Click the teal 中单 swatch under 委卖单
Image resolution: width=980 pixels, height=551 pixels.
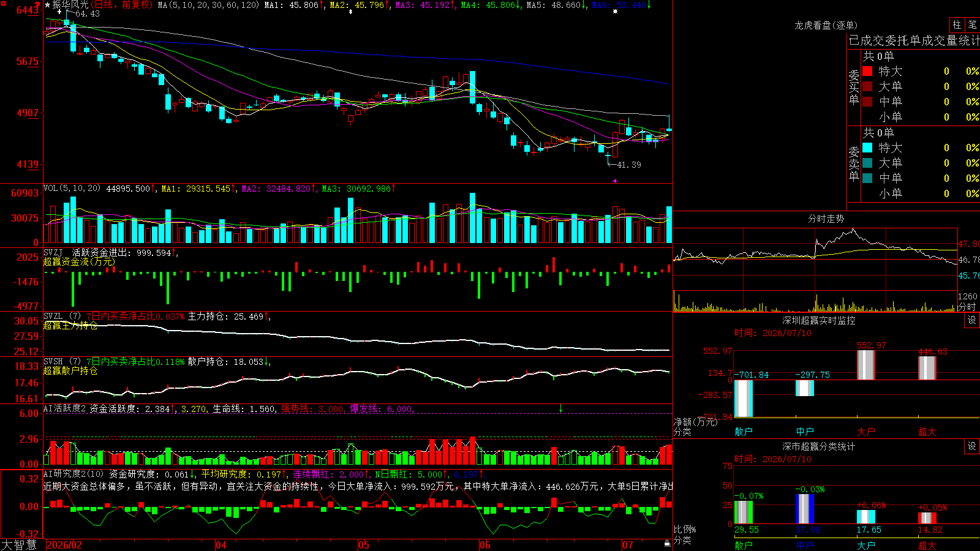click(x=867, y=178)
